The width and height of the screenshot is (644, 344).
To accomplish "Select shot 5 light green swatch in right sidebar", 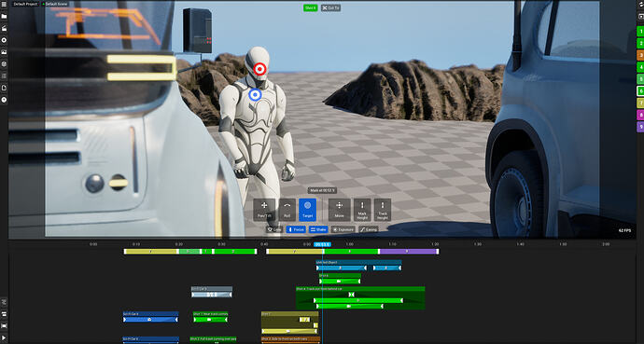I will tap(640, 78).
